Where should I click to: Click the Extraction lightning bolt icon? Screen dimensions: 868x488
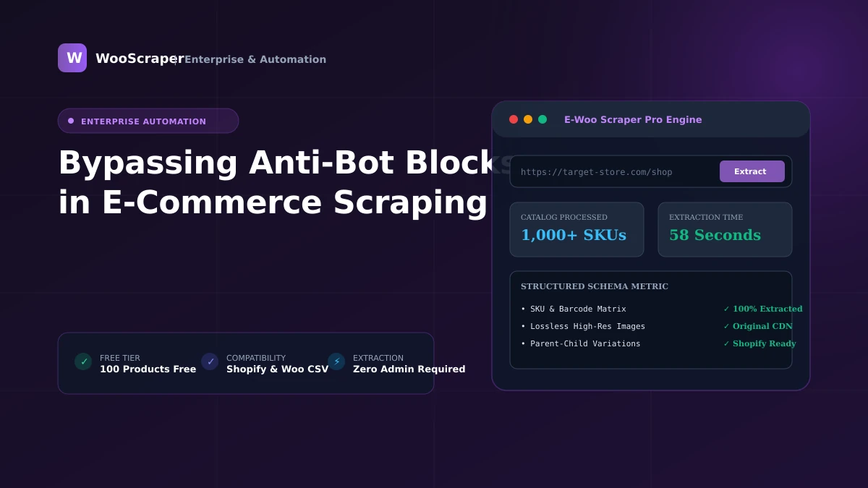click(x=336, y=361)
